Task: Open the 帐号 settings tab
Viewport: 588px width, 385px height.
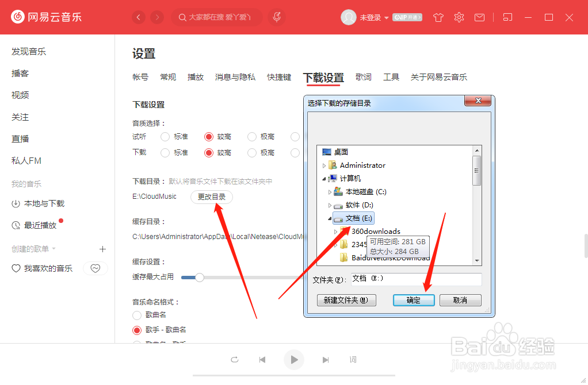Action: pos(140,77)
